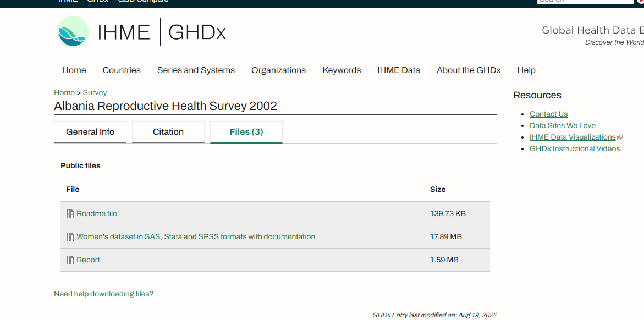Click the IHME | GHDx site title

click(161, 32)
